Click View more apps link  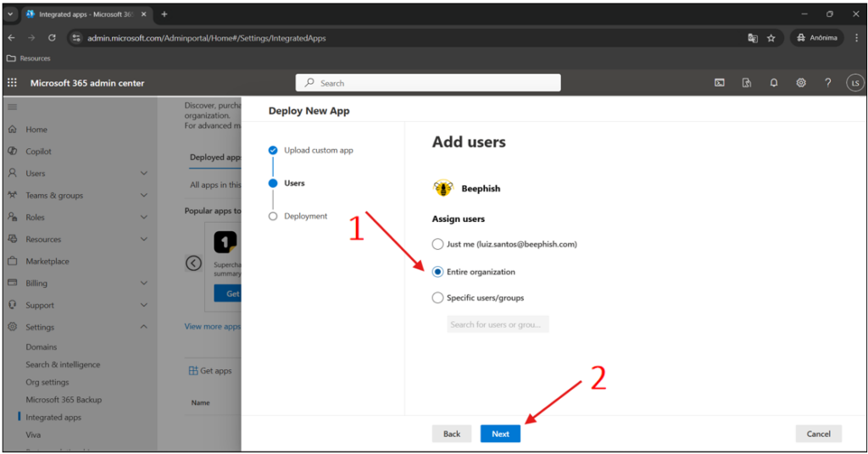point(213,326)
